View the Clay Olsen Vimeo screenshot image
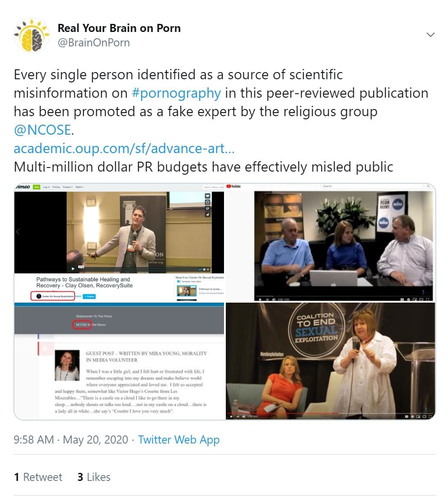Image resolution: width=448 pixels, height=503 pixels. click(119, 242)
